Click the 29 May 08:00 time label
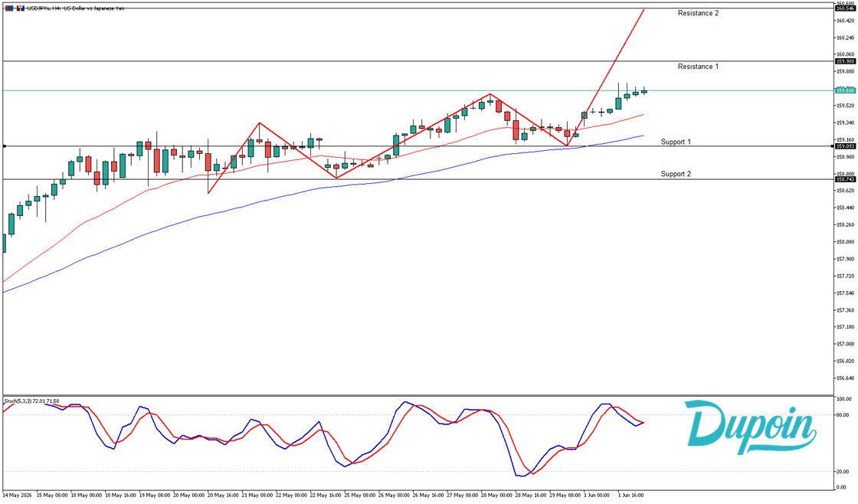The height and width of the screenshot is (504, 858). pos(565,496)
